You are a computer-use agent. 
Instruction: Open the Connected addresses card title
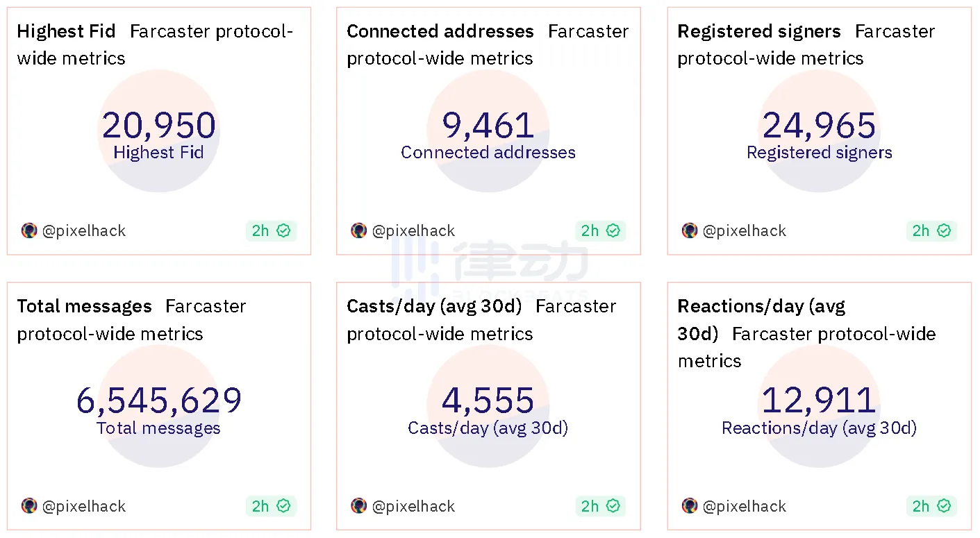(x=440, y=31)
